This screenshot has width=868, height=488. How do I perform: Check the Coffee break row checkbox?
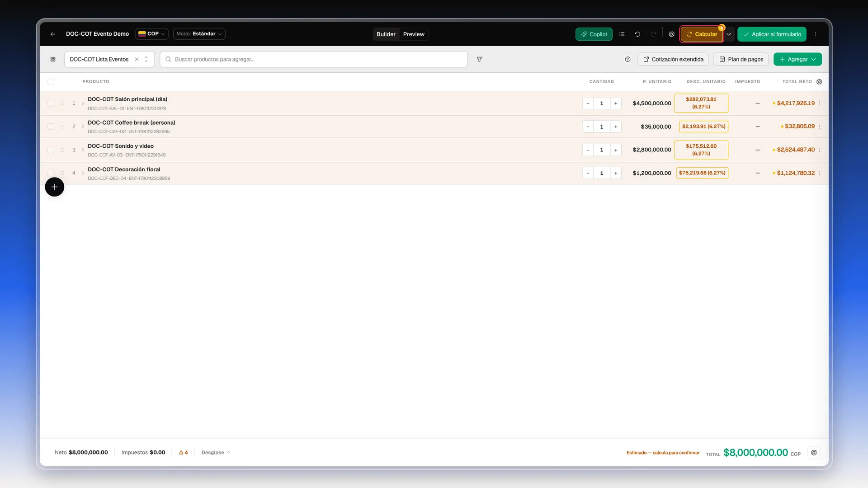[51, 127]
